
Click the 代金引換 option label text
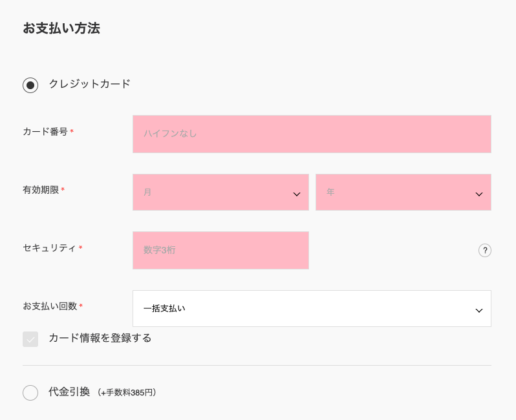coord(69,392)
